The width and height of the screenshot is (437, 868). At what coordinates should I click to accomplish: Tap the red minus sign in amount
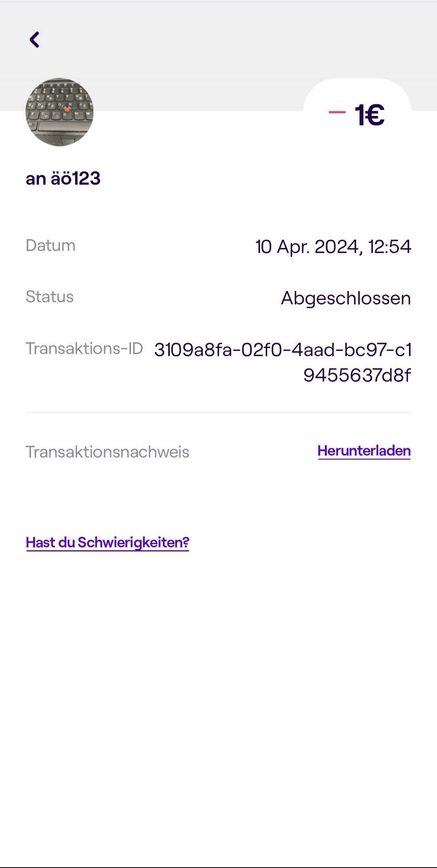(337, 112)
